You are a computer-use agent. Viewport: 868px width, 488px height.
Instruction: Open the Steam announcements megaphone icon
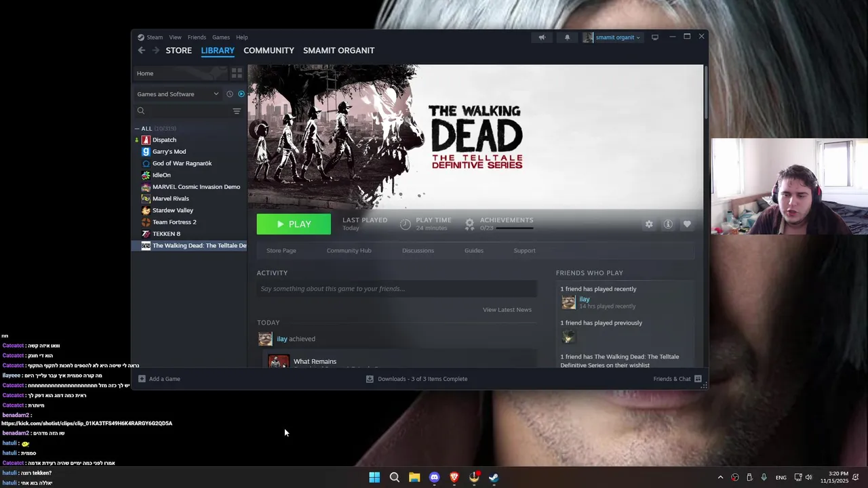[542, 37]
